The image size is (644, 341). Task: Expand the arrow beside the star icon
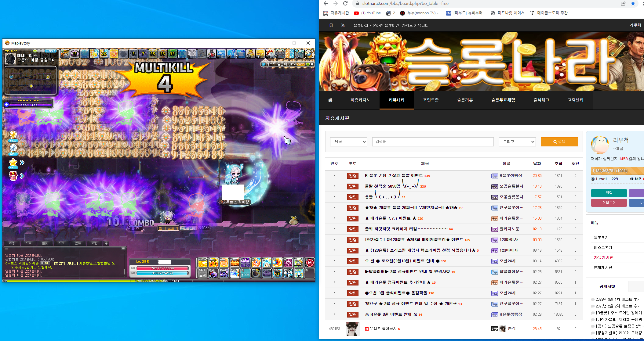coord(22,163)
